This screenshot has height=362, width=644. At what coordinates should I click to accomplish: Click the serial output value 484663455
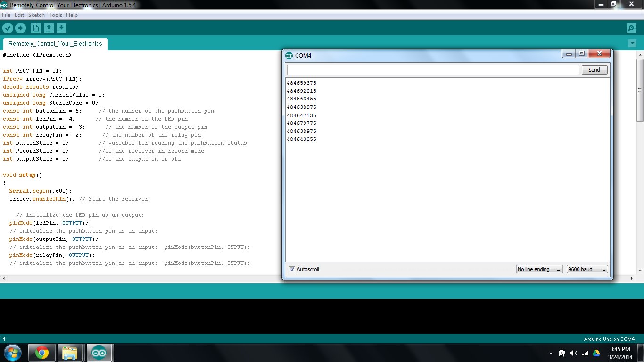[x=301, y=99]
